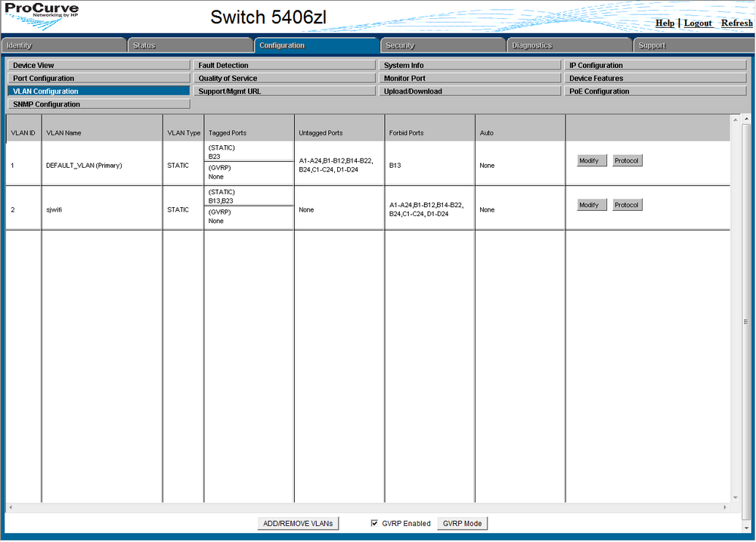Image resolution: width=756 pixels, height=542 pixels.
Task: Switch to the Status tab
Action: 190,45
